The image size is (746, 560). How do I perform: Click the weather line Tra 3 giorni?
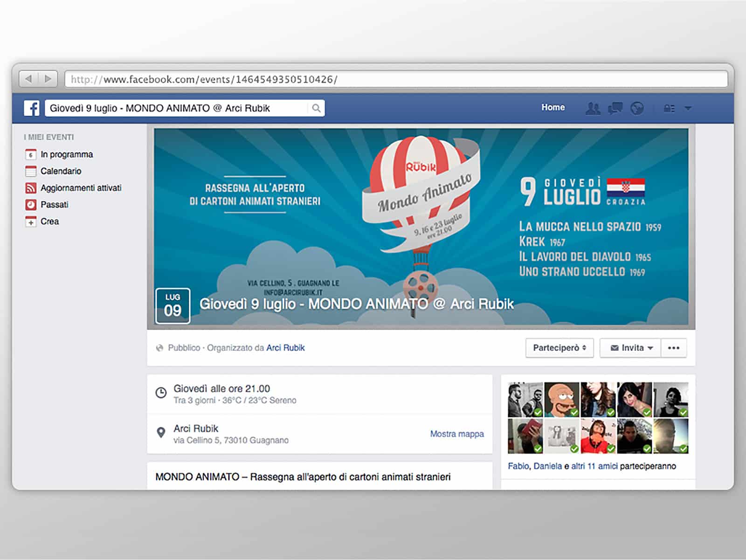235,401
